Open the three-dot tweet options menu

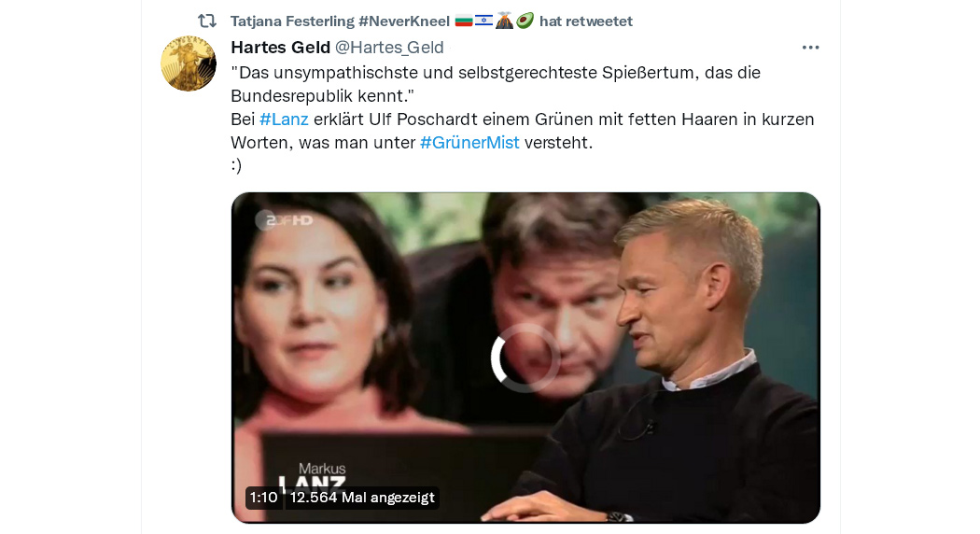tap(810, 48)
